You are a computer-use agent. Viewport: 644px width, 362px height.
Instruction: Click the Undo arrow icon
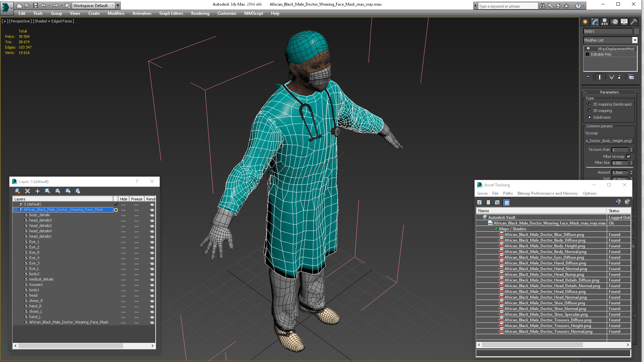[x=43, y=6]
